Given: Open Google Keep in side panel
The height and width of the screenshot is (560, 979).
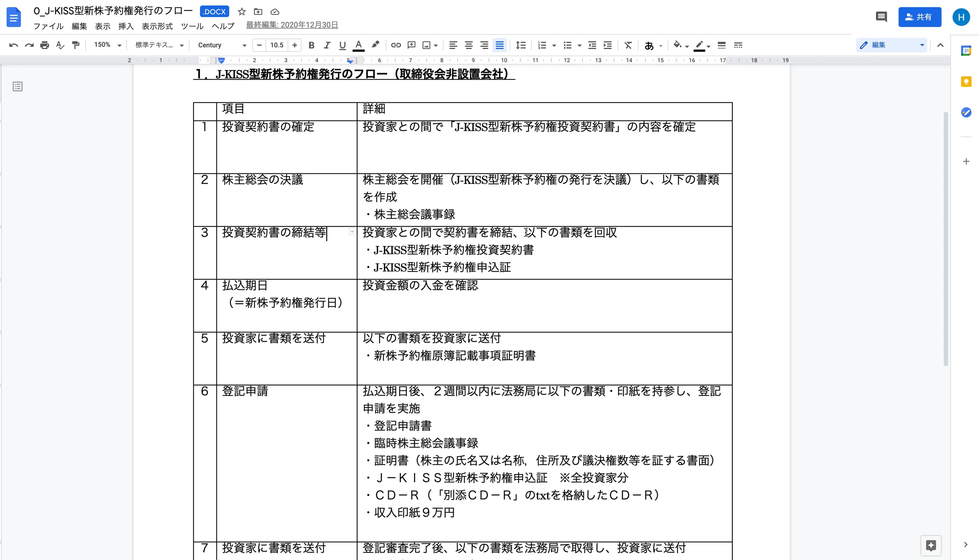Looking at the screenshot, I should pos(966,82).
